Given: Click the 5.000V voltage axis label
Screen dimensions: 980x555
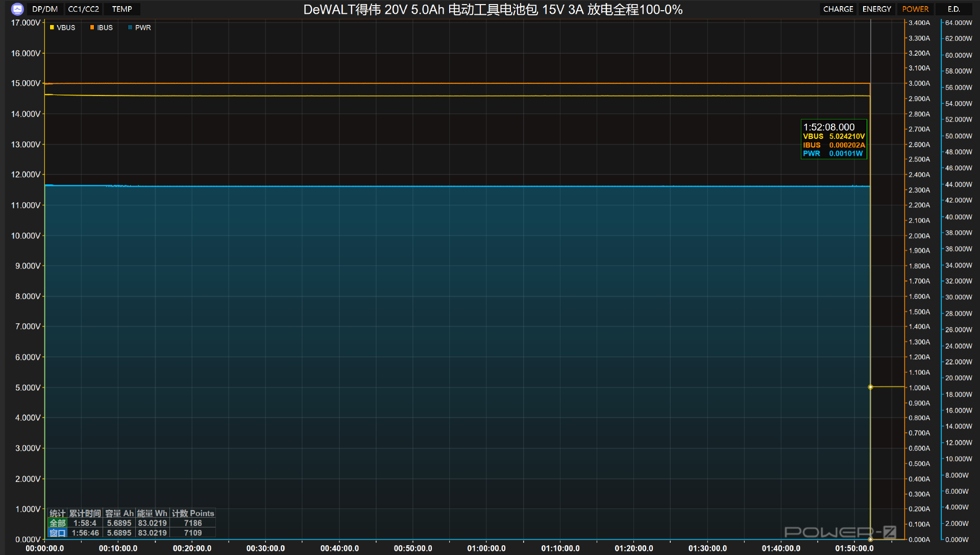Looking at the screenshot, I should point(28,388).
